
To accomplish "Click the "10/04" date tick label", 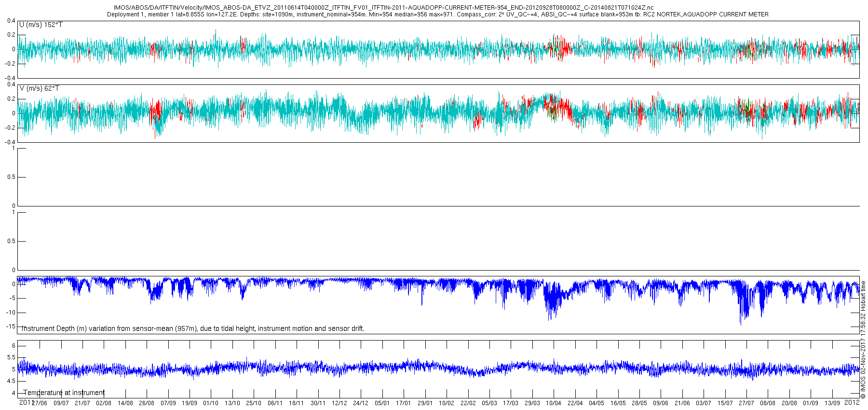I will point(554,403).
